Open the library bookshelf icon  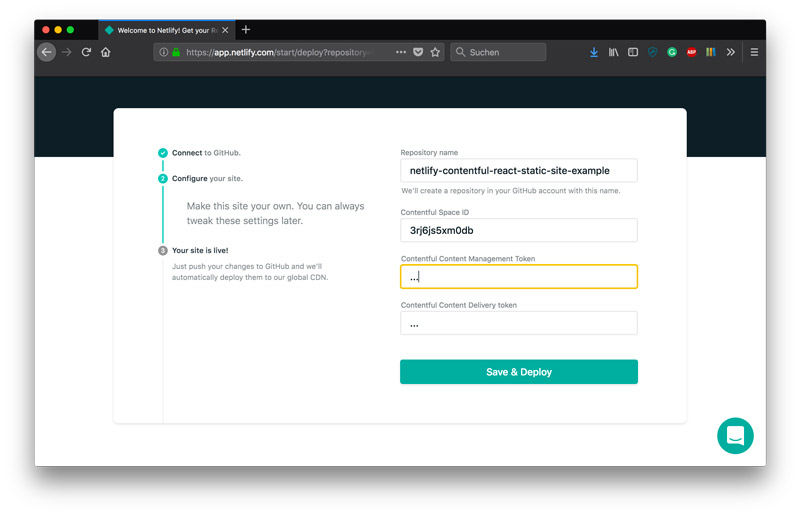coord(613,52)
